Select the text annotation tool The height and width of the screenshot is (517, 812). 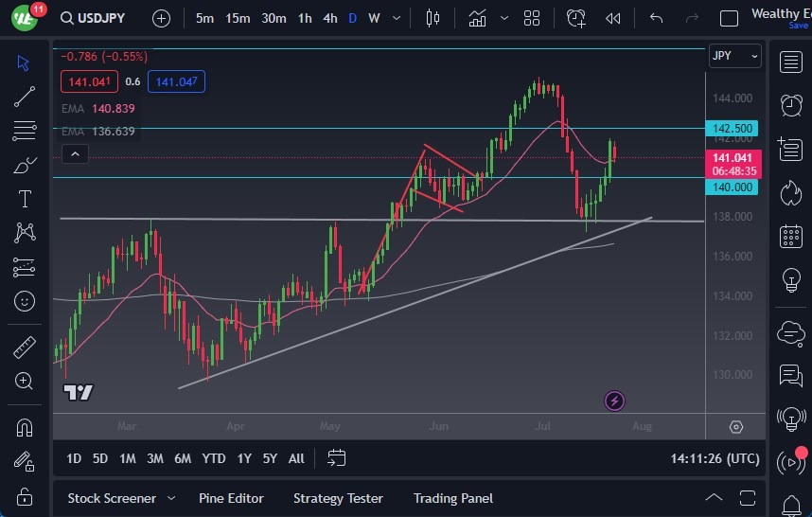click(x=25, y=199)
